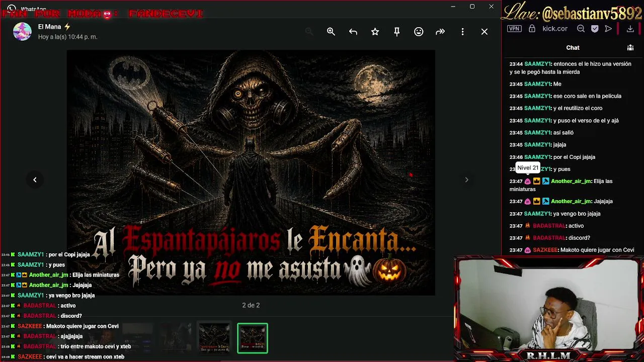The height and width of the screenshot is (362, 644).
Task: Click SAAMZY1 on 'Me' chat message
Action: point(537,84)
